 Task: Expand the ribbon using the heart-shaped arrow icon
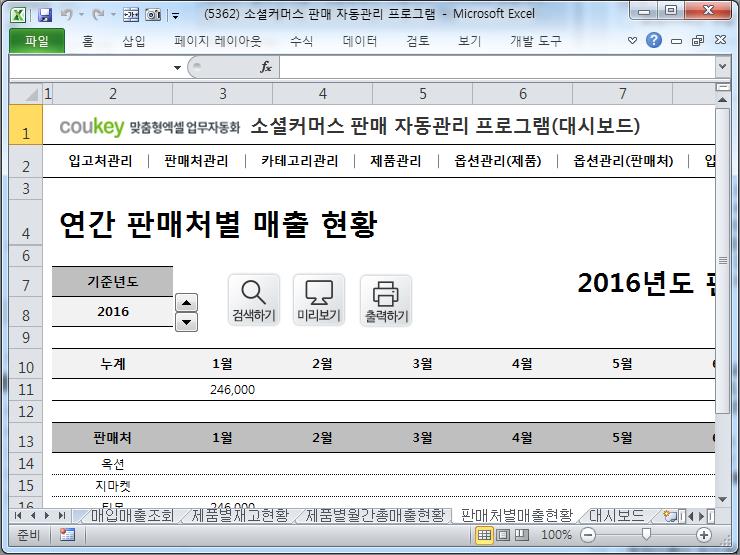632,41
